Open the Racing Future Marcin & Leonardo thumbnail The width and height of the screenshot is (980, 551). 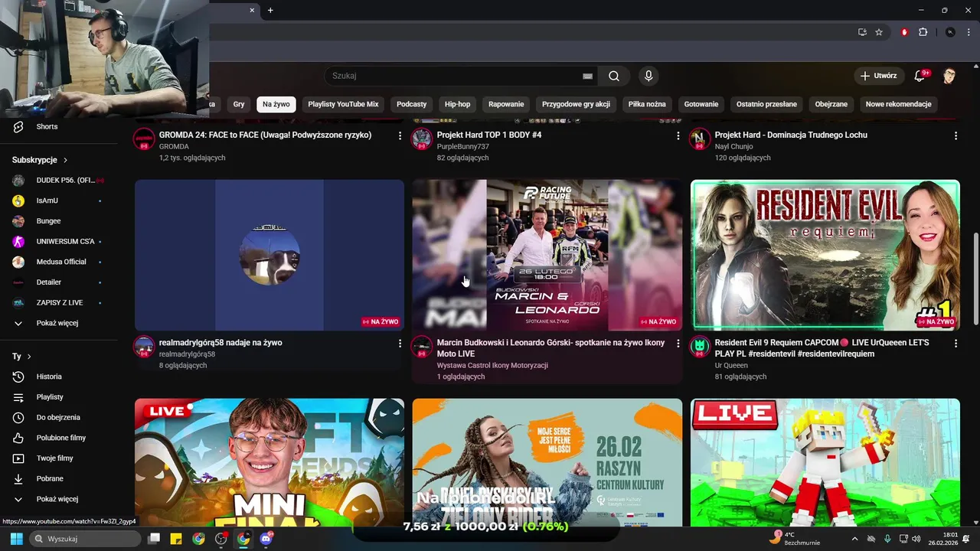[x=547, y=255]
